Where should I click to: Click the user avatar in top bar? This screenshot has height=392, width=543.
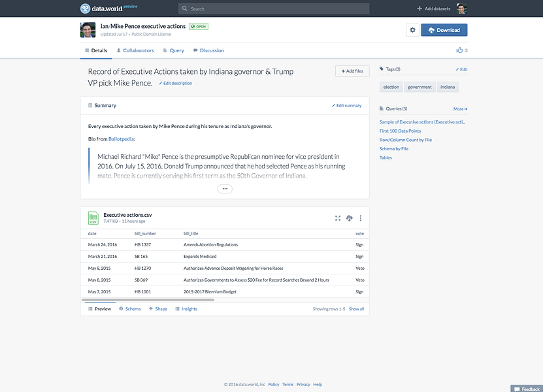[x=461, y=8]
